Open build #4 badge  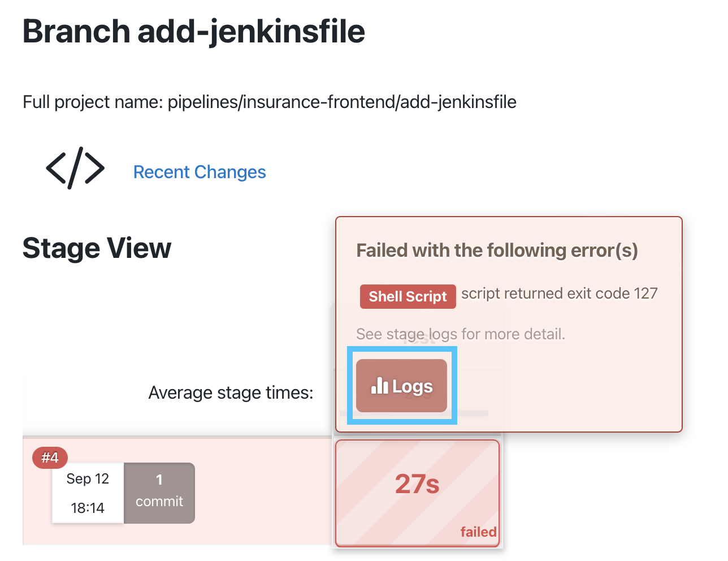click(x=50, y=458)
